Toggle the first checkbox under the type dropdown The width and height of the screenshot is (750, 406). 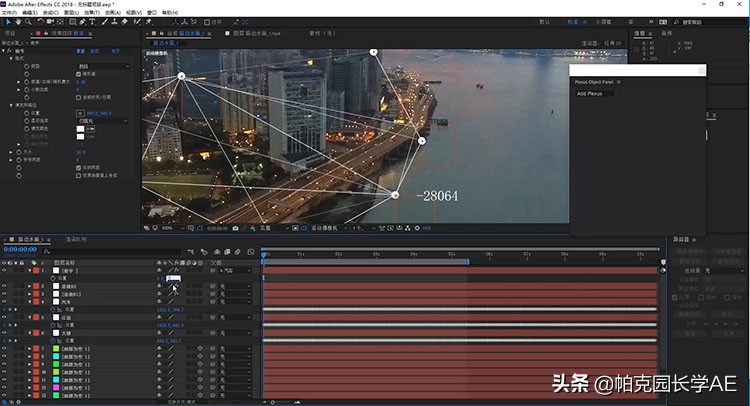pos(79,74)
